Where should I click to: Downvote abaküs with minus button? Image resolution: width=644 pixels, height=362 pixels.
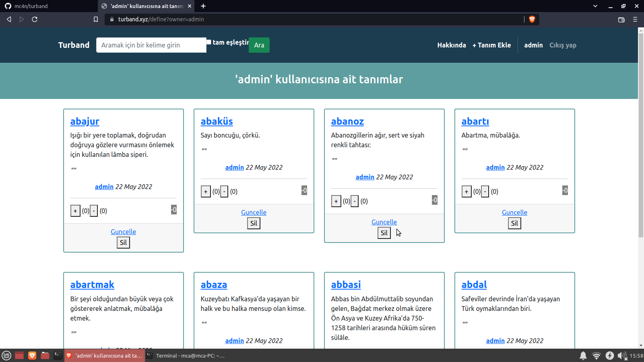pos(224,191)
